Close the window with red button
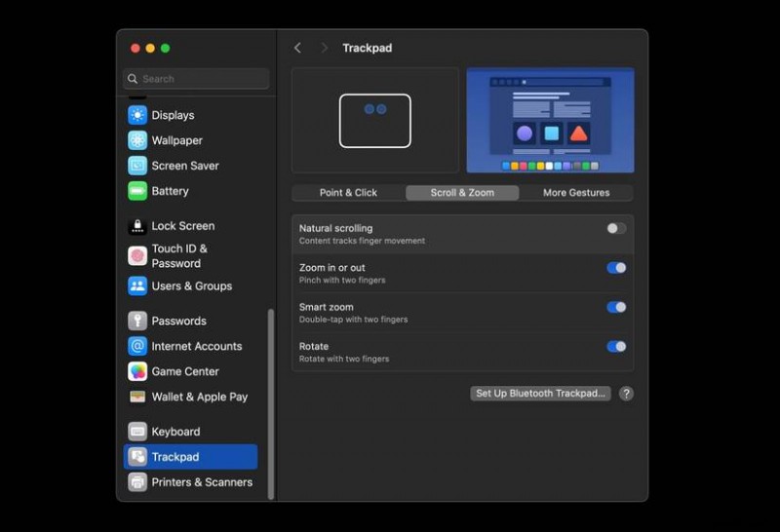The width and height of the screenshot is (780, 532). pos(135,48)
